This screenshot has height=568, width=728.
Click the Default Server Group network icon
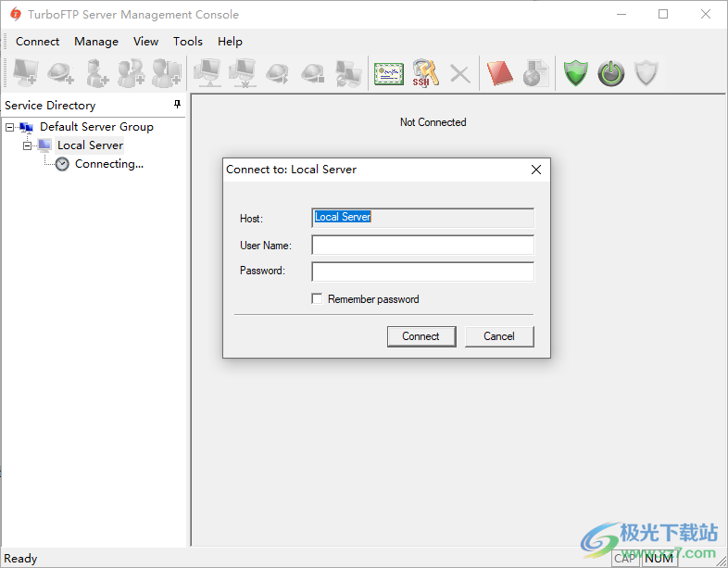tap(27, 127)
